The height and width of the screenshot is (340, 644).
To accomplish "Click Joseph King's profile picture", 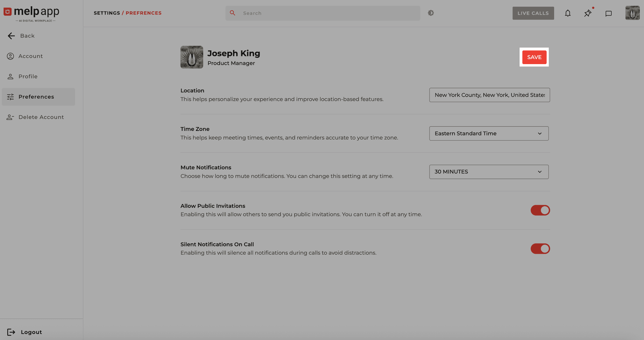I will click(x=192, y=57).
